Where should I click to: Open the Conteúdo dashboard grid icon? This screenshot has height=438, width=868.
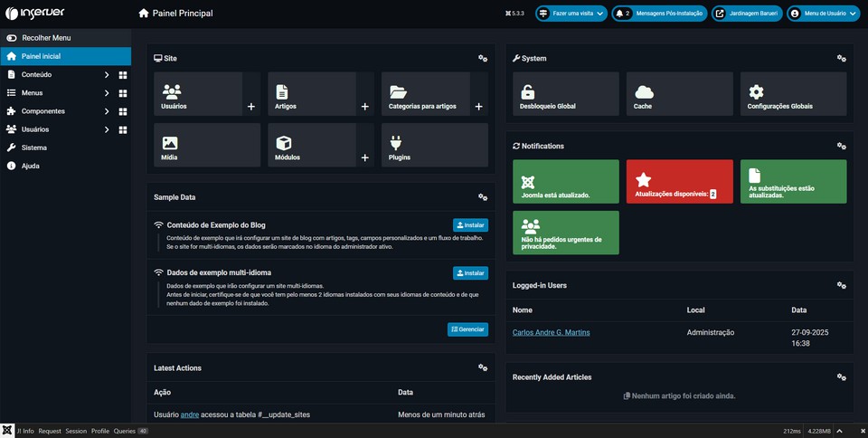[122, 75]
